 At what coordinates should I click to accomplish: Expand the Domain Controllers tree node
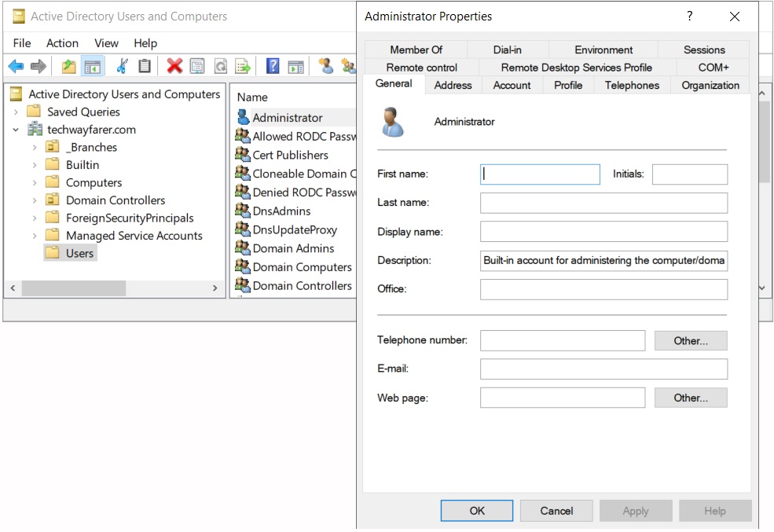point(35,200)
